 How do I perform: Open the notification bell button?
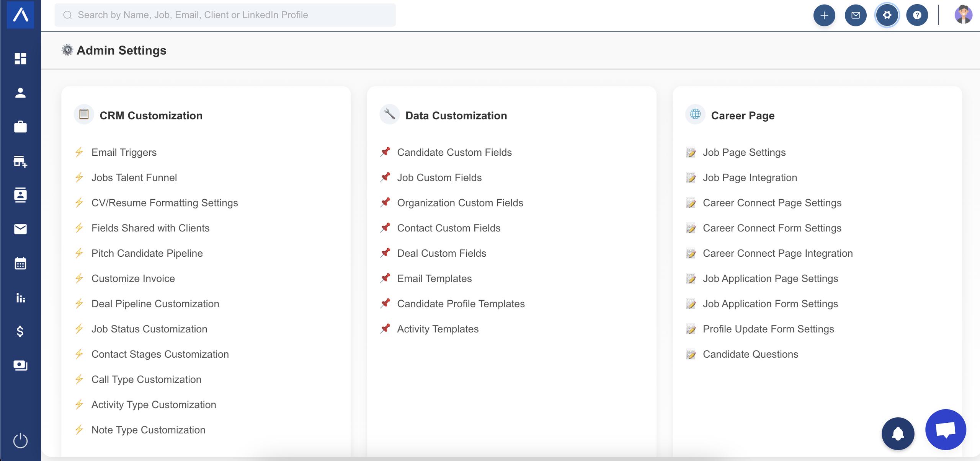pyautogui.click(x=898, y=433)
